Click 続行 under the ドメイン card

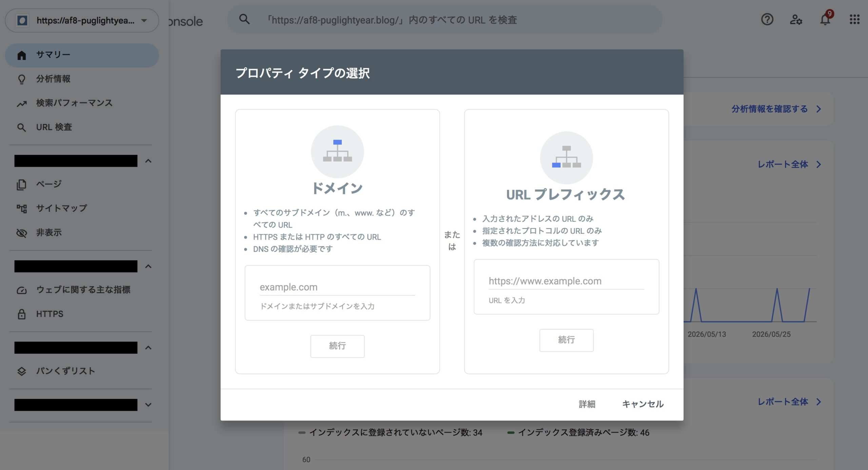click(337, 346)
